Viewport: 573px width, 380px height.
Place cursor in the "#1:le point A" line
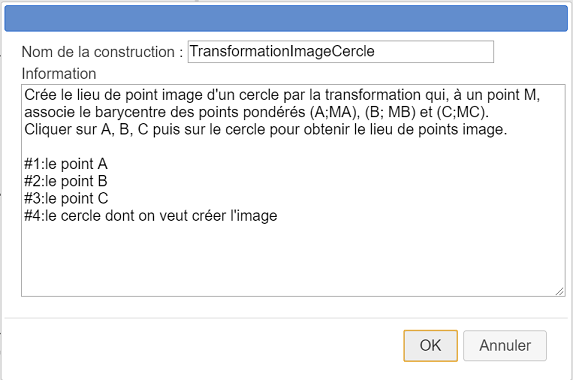coord(66,164)
